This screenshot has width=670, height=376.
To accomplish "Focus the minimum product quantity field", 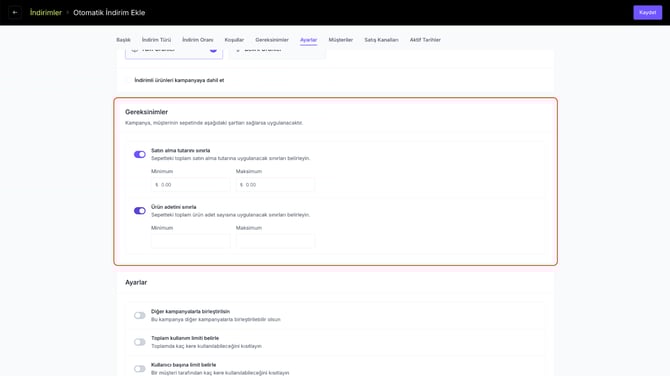I will click(x=190, y=241).
